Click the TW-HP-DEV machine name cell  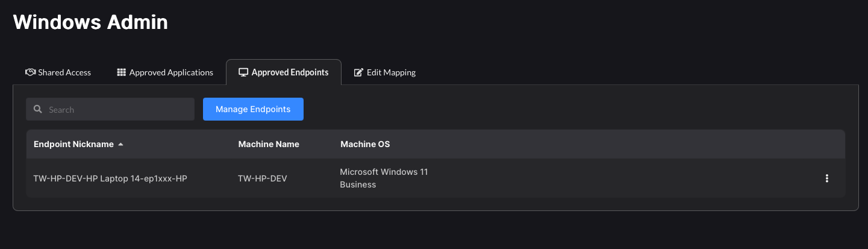[x=263, y=178]
